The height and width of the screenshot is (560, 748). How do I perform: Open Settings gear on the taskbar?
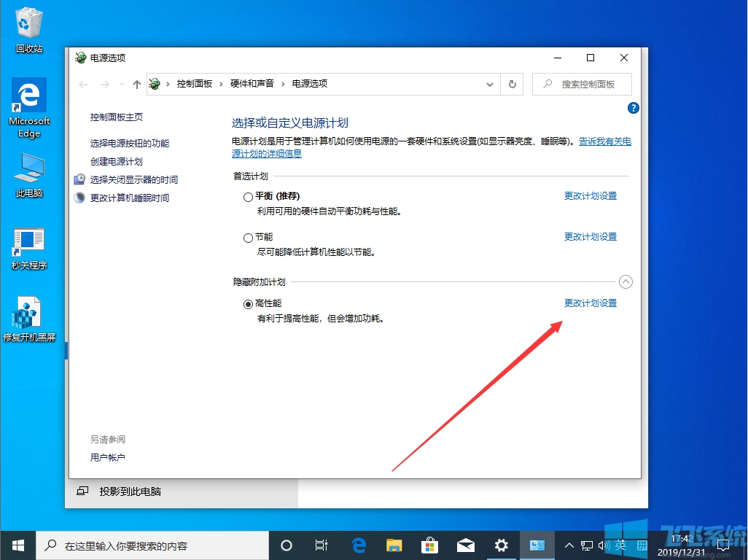click(x=501, y=545)
